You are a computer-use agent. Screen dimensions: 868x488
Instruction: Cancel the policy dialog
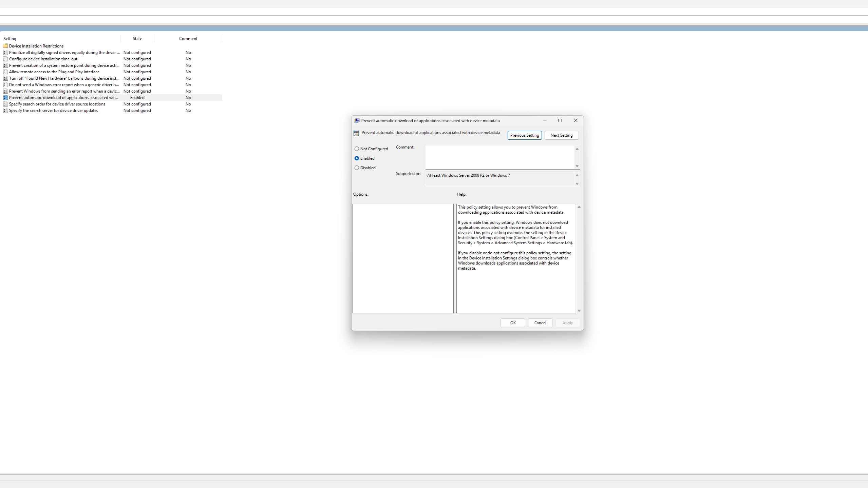(x=540, y=323)
